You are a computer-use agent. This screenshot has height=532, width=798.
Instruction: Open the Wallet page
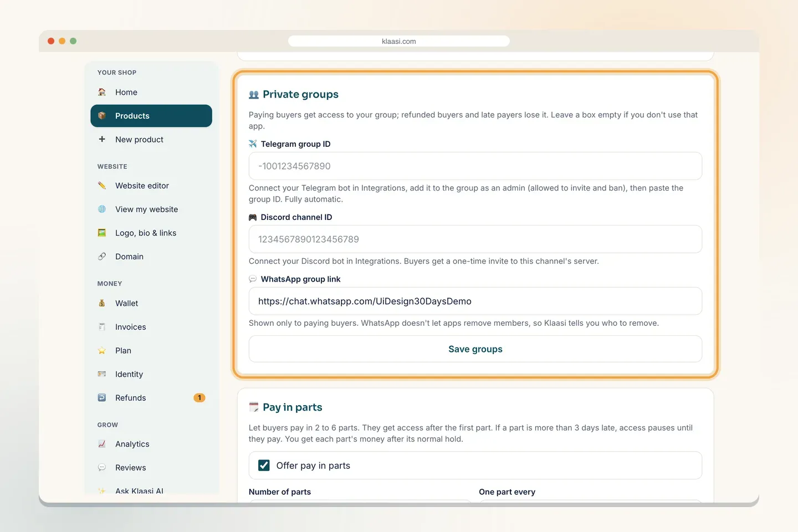(151, 303)
